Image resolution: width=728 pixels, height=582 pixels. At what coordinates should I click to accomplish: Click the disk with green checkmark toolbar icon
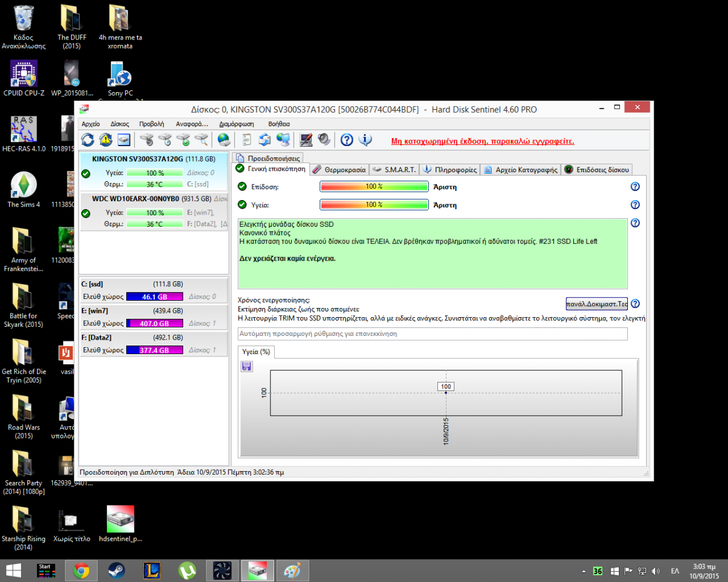(183, 140)
